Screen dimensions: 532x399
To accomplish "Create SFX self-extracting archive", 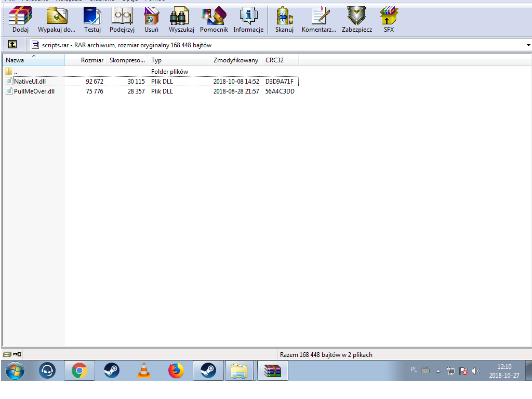I will (x=389, y=20).
